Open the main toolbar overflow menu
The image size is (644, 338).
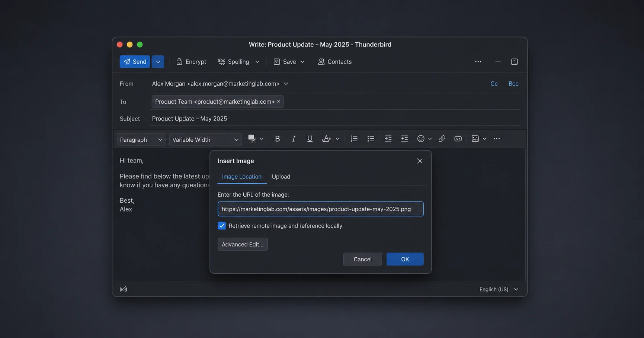tap(478, 62)
